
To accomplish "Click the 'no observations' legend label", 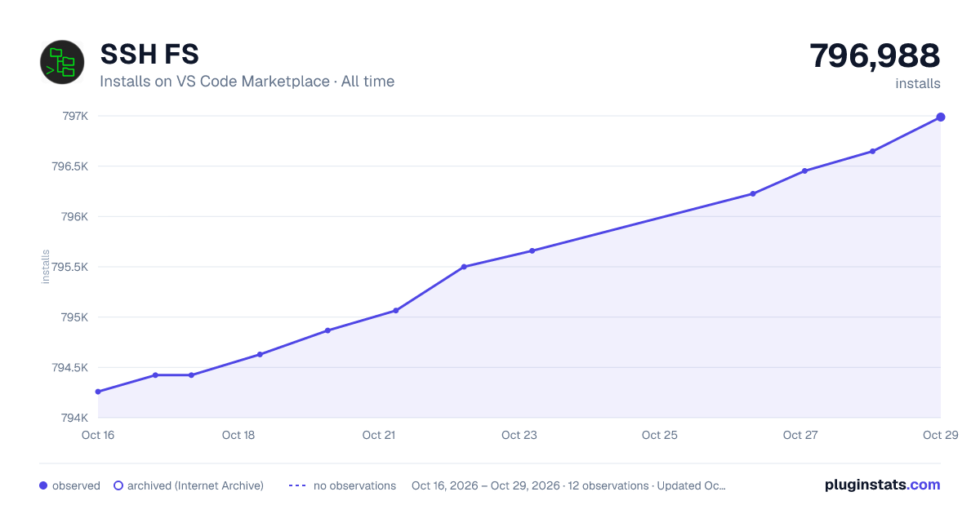I will click(354, 485).
